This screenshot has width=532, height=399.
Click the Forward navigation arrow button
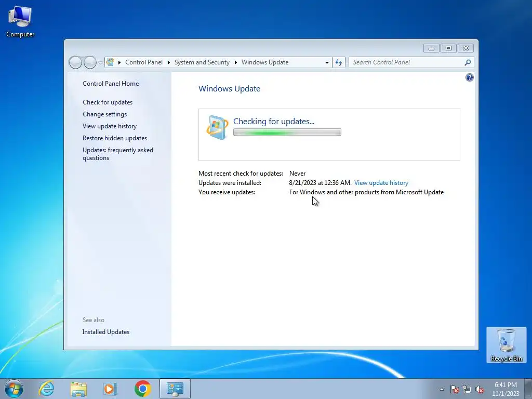click(90, 62)
